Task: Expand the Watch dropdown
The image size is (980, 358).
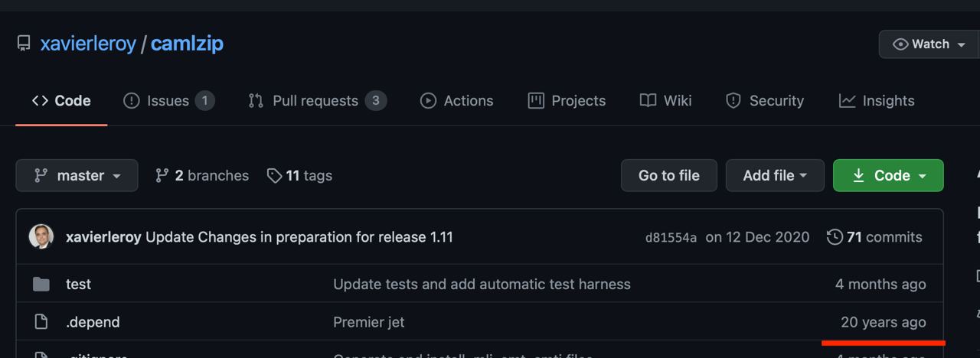Action: [929, 44]
